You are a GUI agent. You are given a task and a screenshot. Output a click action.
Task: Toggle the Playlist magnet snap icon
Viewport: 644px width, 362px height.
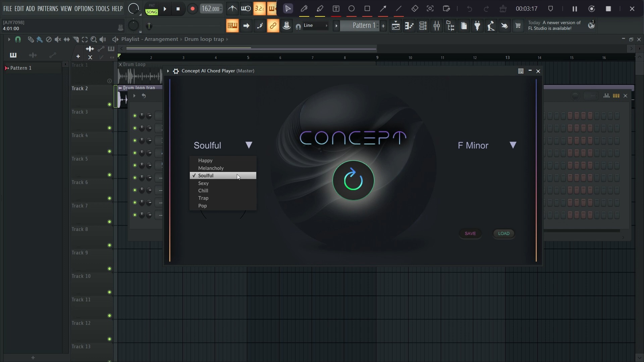click(x=18, y=40)
